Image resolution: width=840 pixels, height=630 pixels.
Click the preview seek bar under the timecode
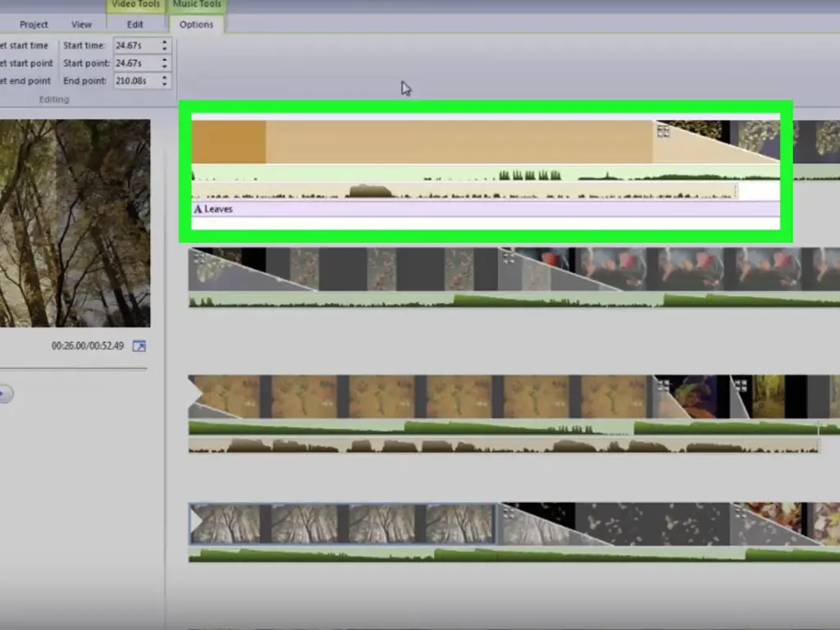(73, 368)
